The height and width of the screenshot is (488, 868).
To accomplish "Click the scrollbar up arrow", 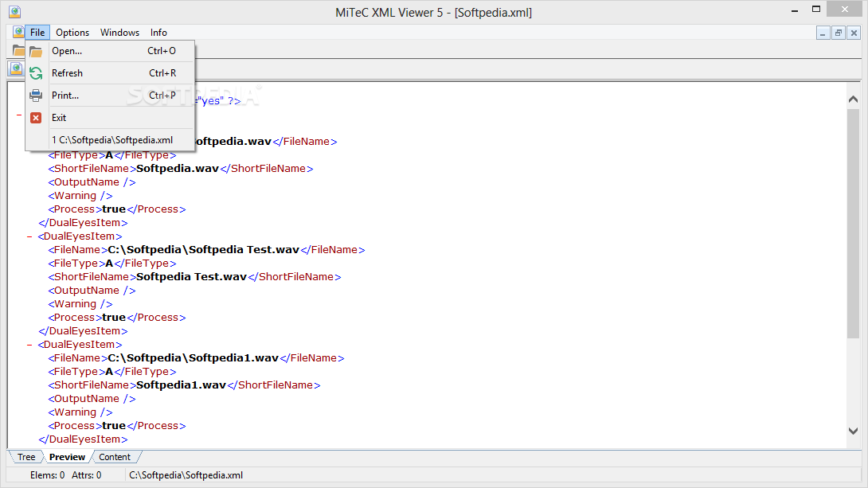I will pos(853,100).
